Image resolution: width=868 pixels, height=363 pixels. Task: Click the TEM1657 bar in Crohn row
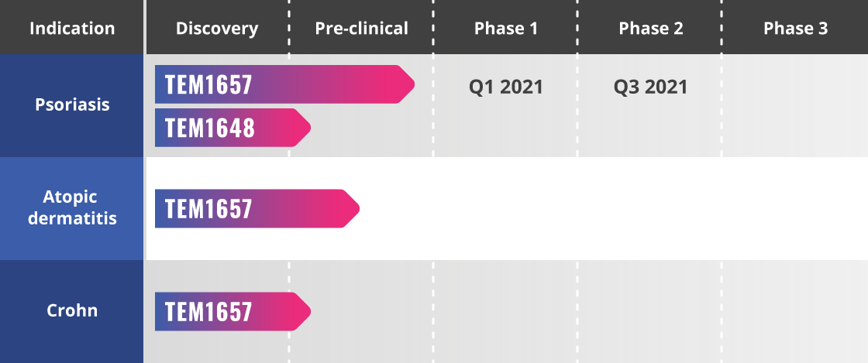(232, 312)
